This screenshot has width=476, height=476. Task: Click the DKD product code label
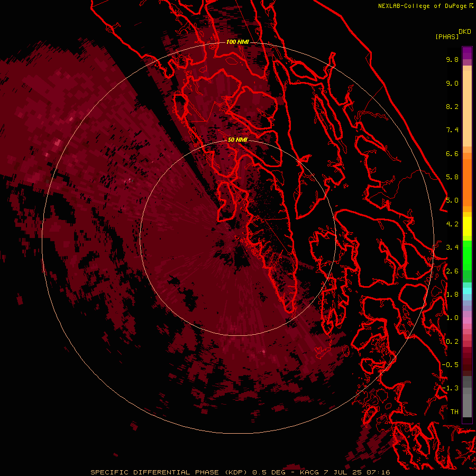465,32
